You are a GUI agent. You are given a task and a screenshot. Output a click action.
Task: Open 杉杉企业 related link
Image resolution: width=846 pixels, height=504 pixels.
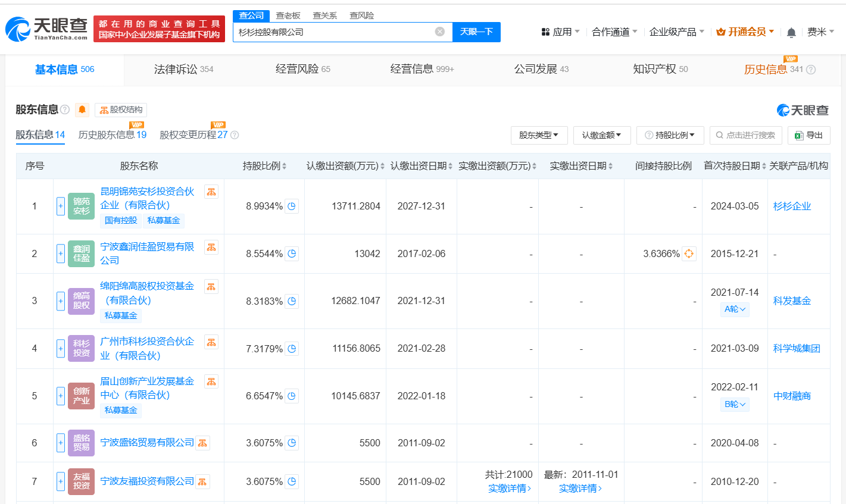point(792,206)
